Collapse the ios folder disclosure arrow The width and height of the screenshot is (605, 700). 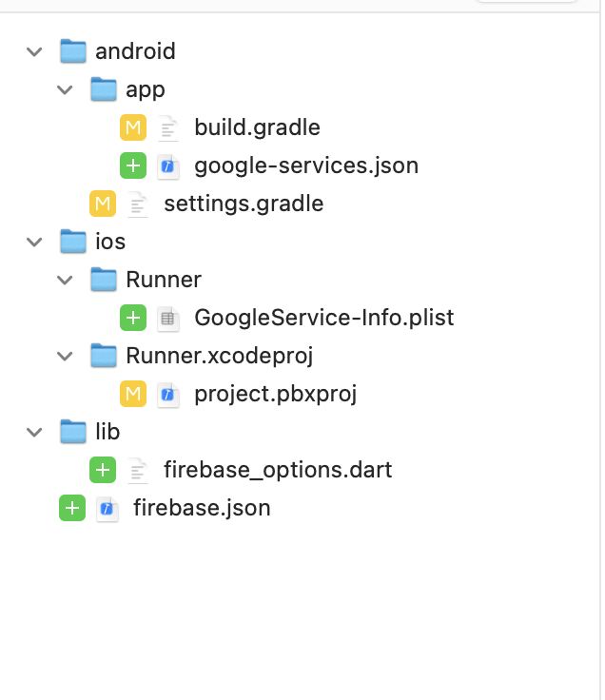(x=35, y=242)
